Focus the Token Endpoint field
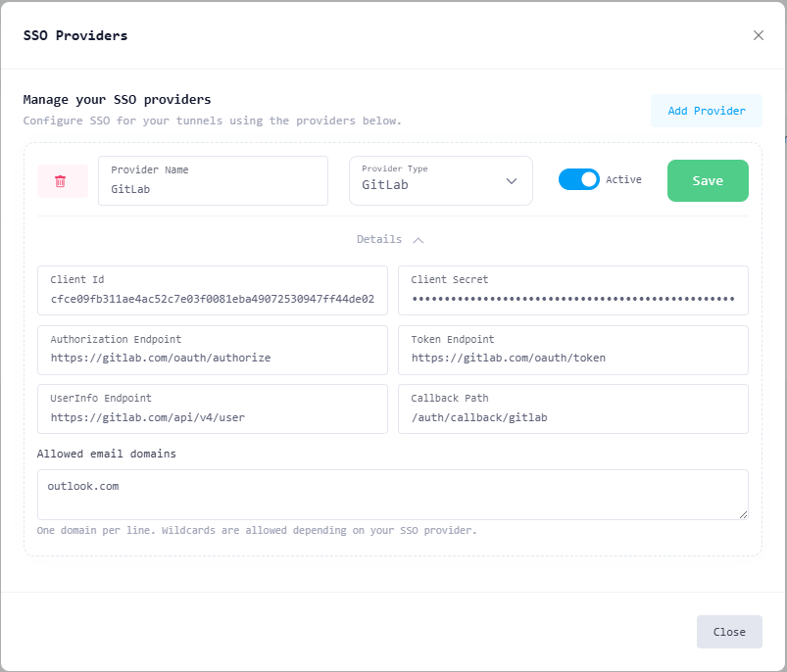Screen dimensions: 787x672 (x=572, y=359)
